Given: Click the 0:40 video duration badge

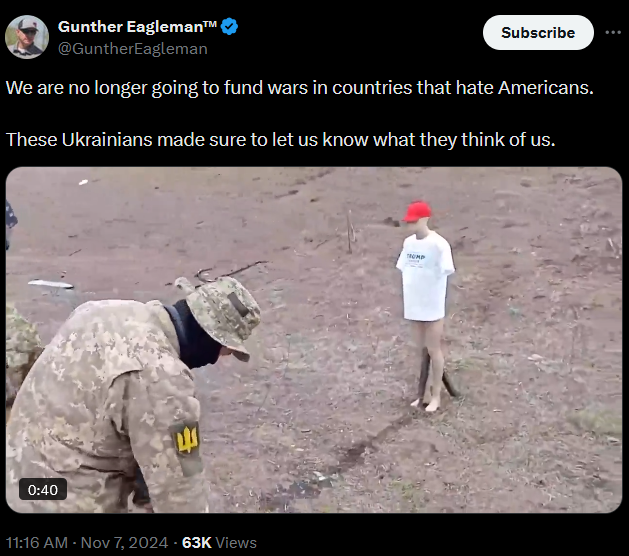Looking at the screenshot, I should click(x=43, y=489).
